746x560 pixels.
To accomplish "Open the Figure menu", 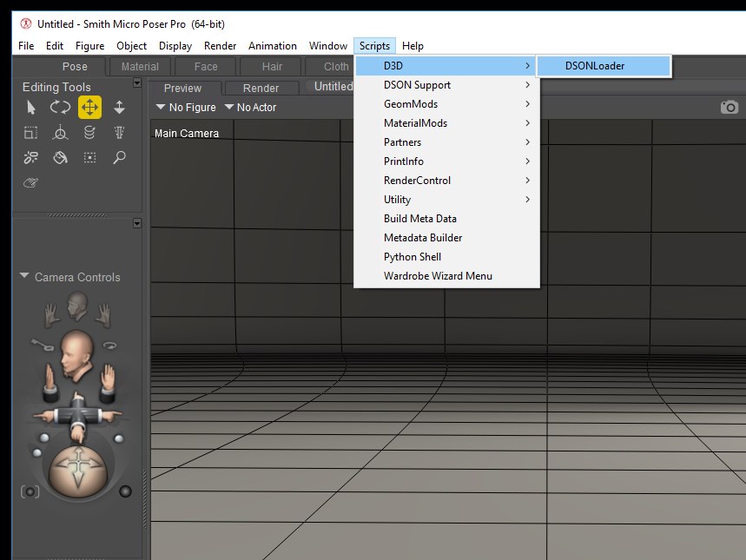I will coord(90,46).
